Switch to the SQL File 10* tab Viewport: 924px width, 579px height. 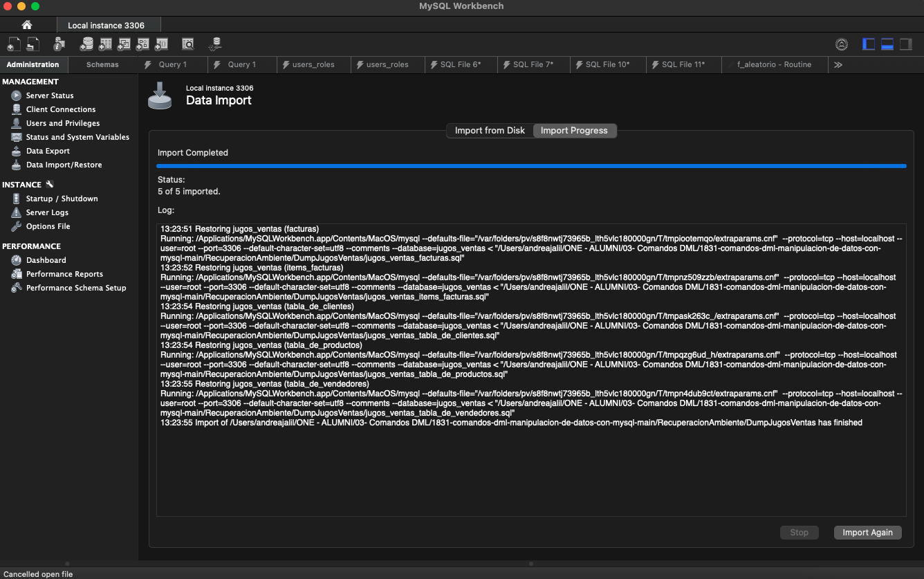click(607, 64)
